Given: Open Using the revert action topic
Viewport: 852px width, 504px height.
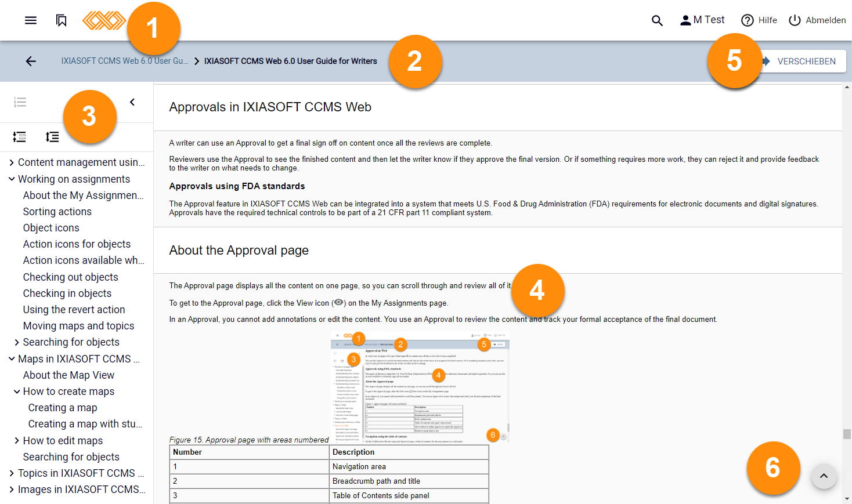Looking at the screenshot, I should 74,310.
